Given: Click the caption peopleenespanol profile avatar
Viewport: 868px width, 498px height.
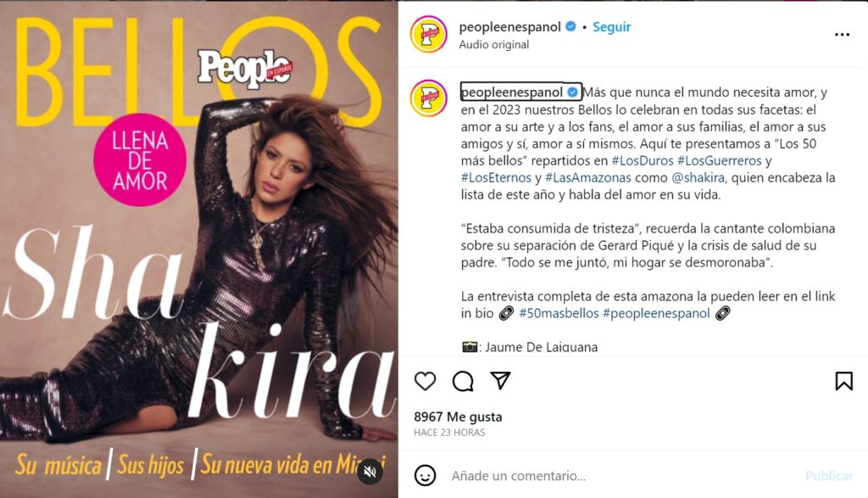Looking at the screenshot, I should (428, 98).
